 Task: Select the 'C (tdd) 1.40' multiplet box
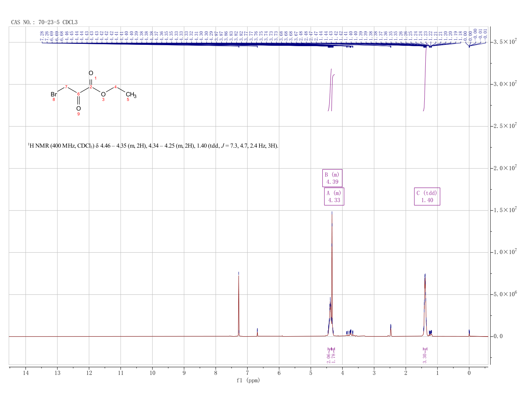pyautogui.click(x=427, y=197)
